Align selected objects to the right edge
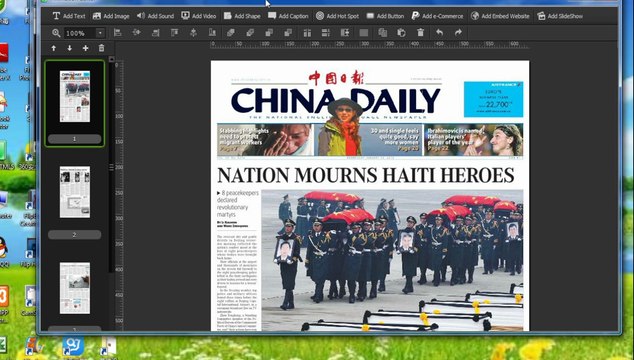 tap(156, 33)
